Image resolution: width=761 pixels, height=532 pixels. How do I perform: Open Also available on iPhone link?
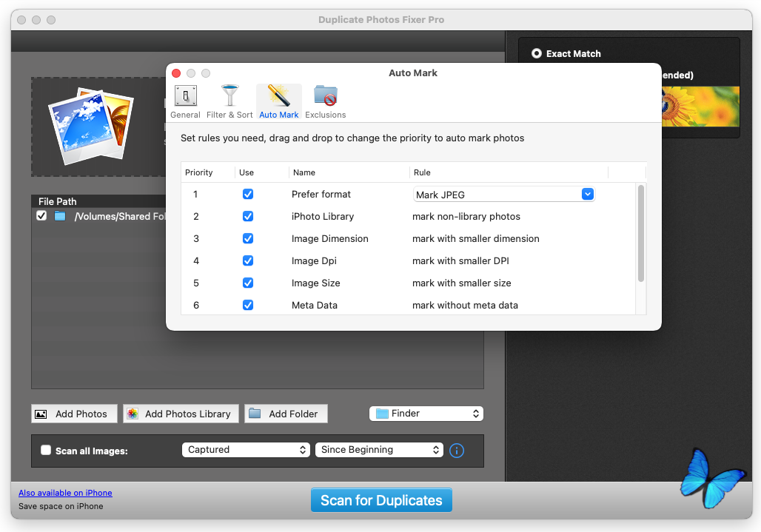click(65, 493)
